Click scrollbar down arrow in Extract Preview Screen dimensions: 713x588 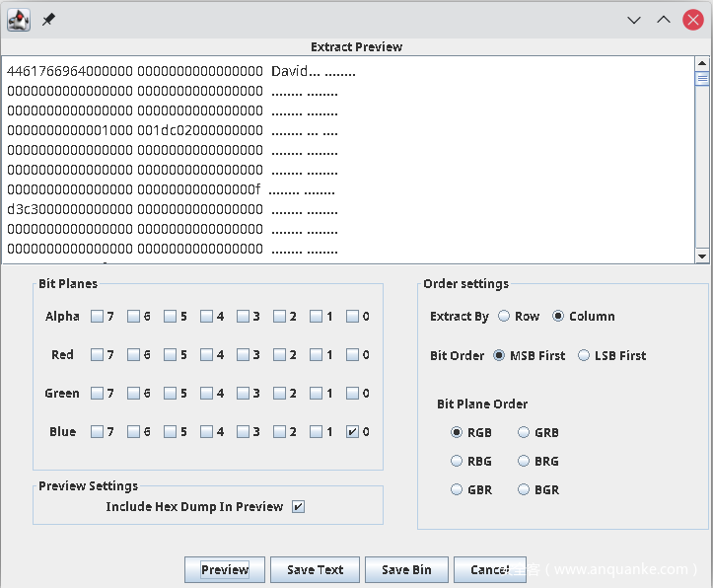[702, 257]
